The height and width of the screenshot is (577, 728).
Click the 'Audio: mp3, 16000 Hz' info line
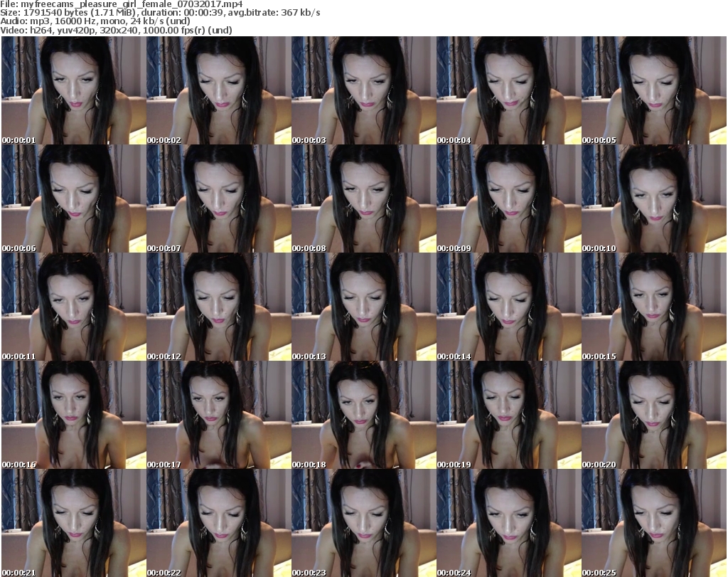pyautogui.click(x=95, y=21)
